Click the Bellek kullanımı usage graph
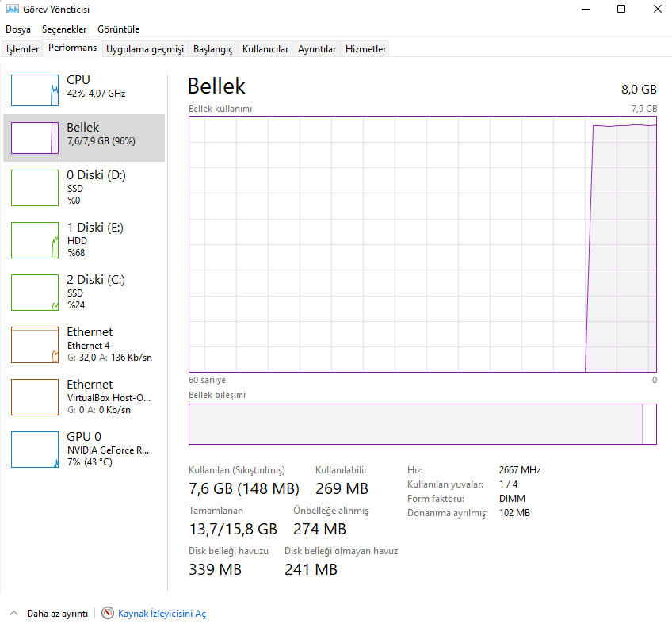The height and width of the screenshot is (624, 672). [422, 244]
